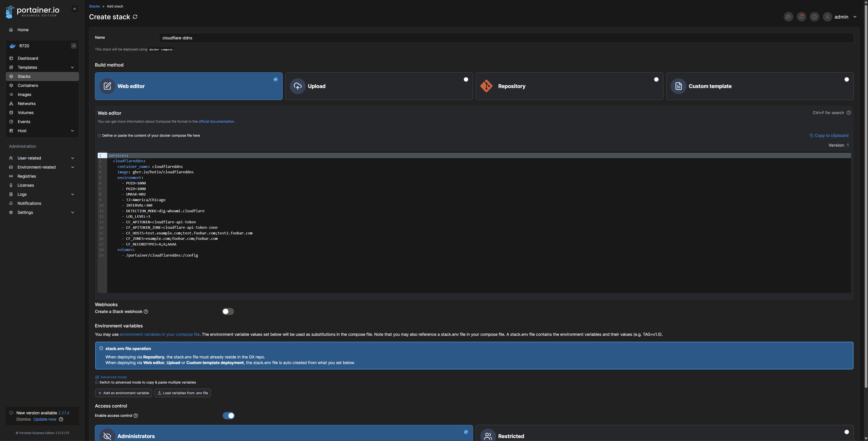868x441 pixels.
Task: Disable the Enable access control toggle
Action: pos(229,415)
